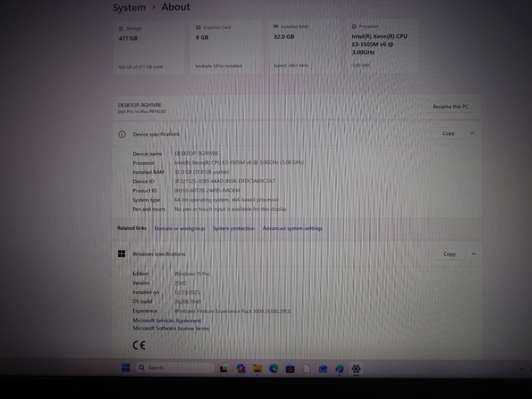The image size is (532, 399).
Task: Click the Device specifications info icon
Action: click(122, 134)
